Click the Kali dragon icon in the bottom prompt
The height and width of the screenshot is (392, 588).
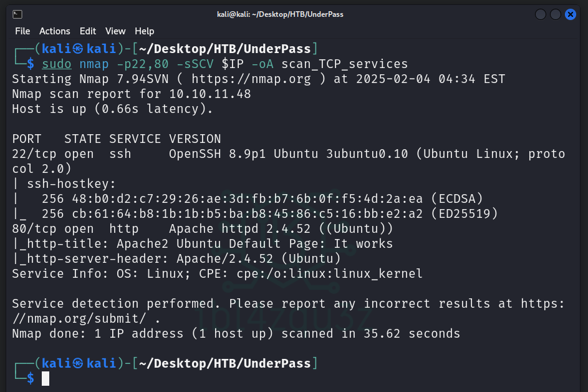78,363
